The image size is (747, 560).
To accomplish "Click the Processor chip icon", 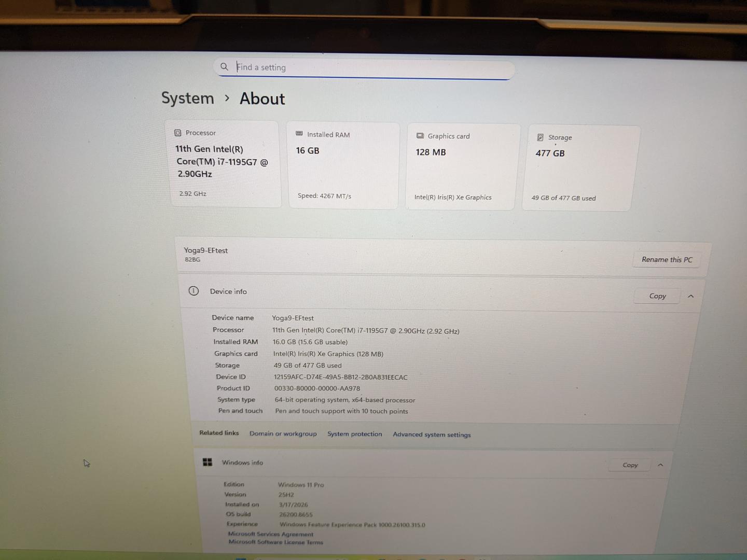I will pyautogui.click(x=178, y=133).
